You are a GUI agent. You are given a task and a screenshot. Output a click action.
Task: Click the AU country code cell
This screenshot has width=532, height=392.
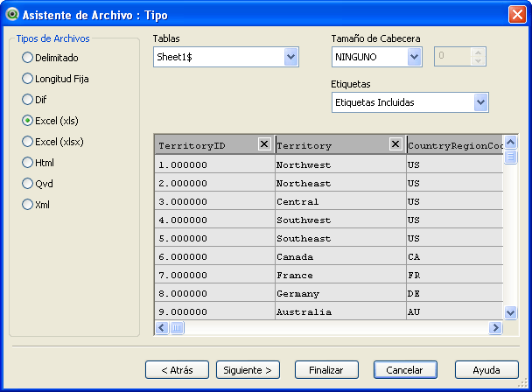455,311
